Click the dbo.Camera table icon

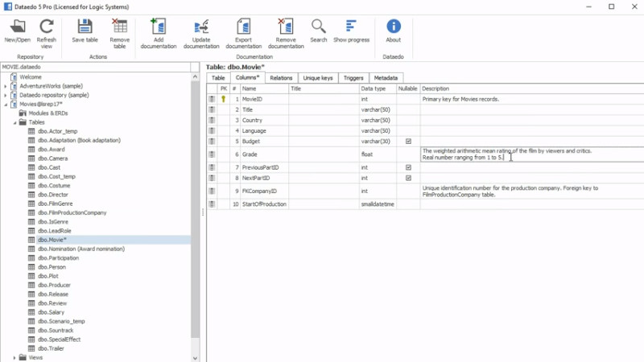tap(31, 158)
